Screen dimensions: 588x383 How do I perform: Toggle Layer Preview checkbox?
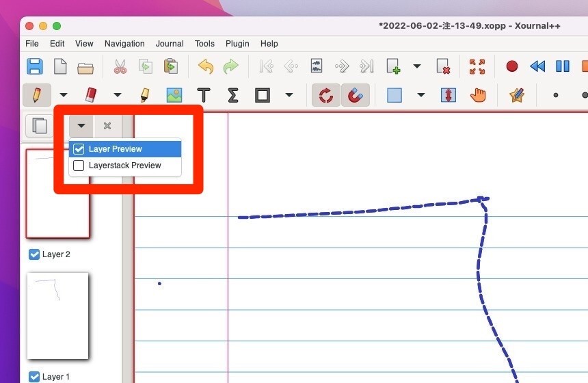coord(79,149)
